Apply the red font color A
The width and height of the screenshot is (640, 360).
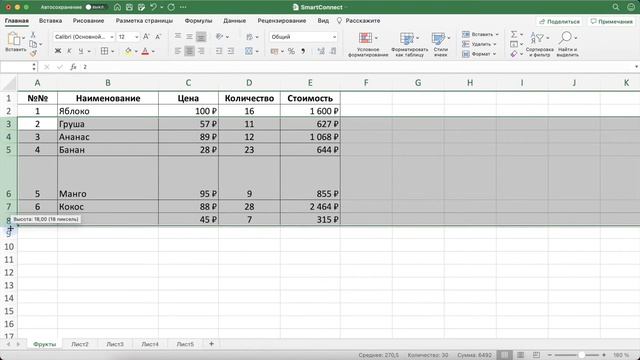(145, 51)
